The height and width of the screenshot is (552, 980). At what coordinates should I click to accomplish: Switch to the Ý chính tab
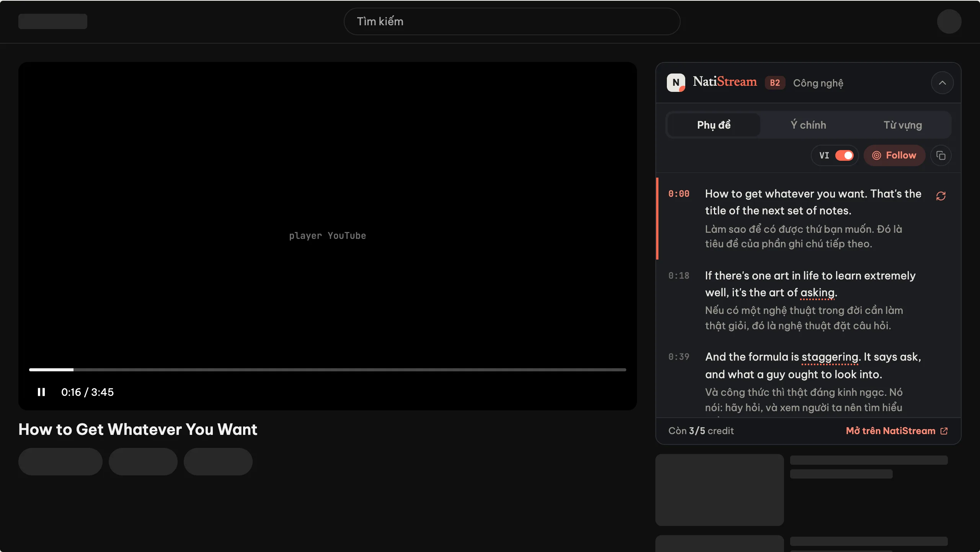pos(808,125)
